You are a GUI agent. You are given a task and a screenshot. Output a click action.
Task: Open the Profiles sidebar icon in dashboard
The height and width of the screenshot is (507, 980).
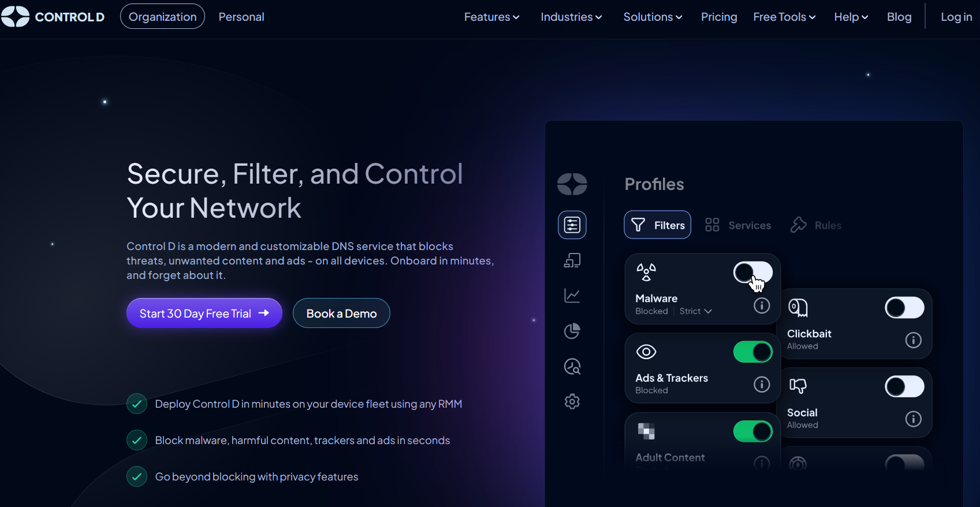[x=572, y=225]
